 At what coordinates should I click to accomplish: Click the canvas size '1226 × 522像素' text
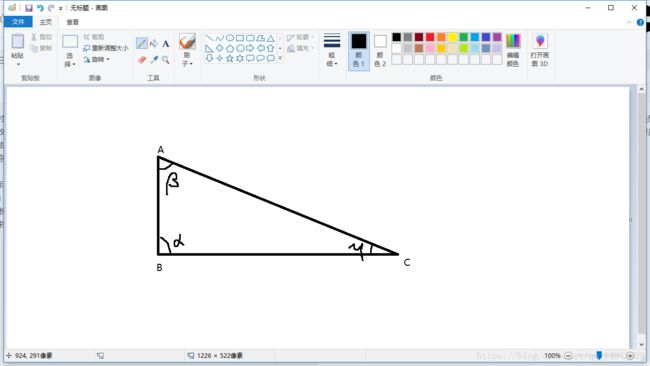[x=220, y=356]
